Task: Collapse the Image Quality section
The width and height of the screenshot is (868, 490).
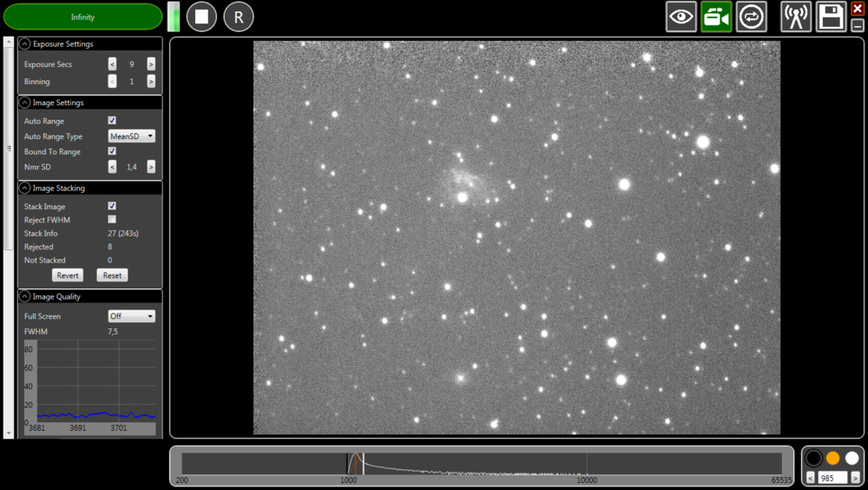Action: pos(24,296)
